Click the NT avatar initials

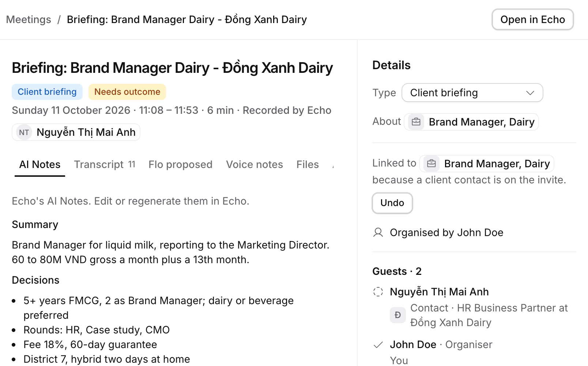click(x=24, y=132)
